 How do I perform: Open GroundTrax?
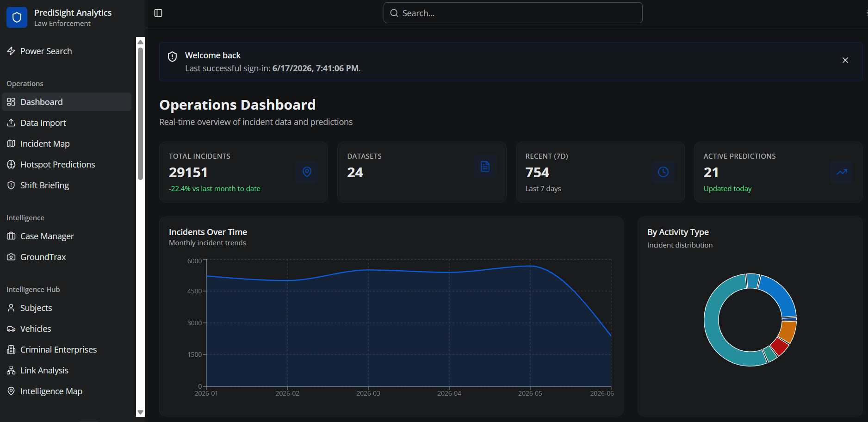tap(67, 257)
